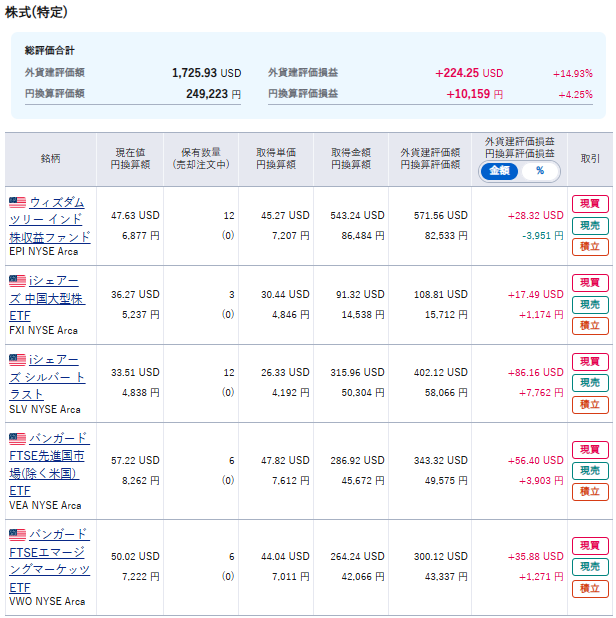Switch the profit/loss display to the % toggle

tap(540, 171)
